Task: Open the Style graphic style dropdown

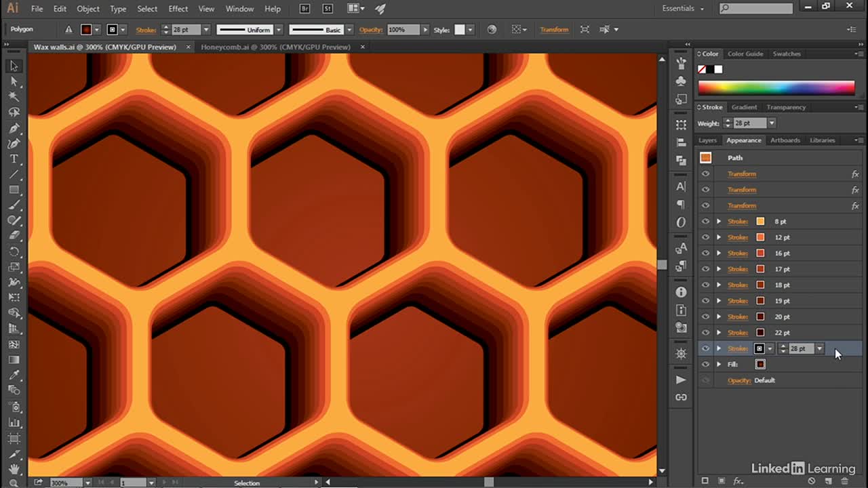Action: 470,30
